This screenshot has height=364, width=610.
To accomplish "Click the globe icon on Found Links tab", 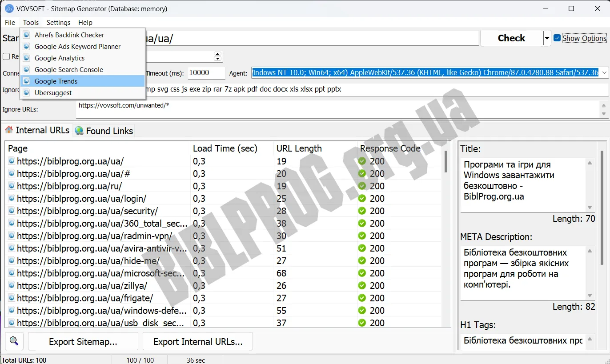I will point(79,130).
